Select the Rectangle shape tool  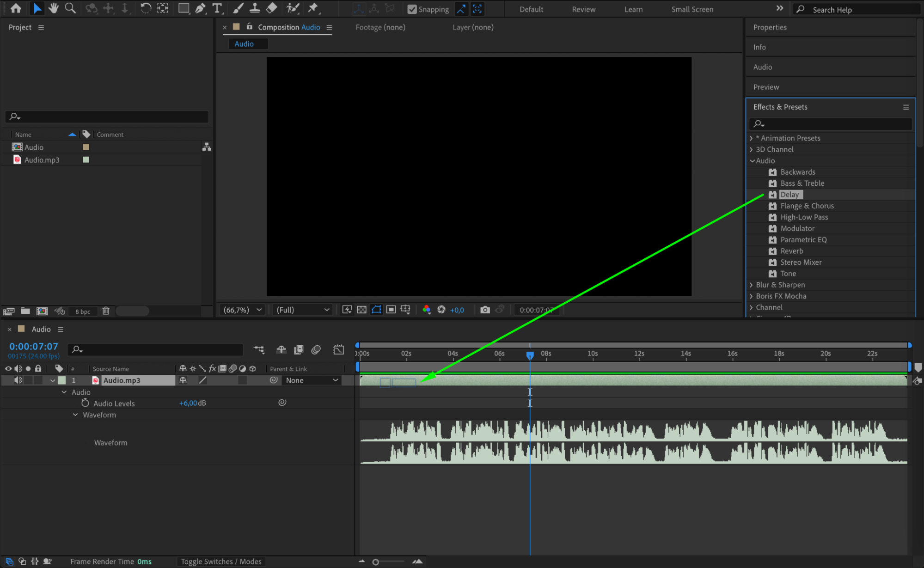pos(184,8)
